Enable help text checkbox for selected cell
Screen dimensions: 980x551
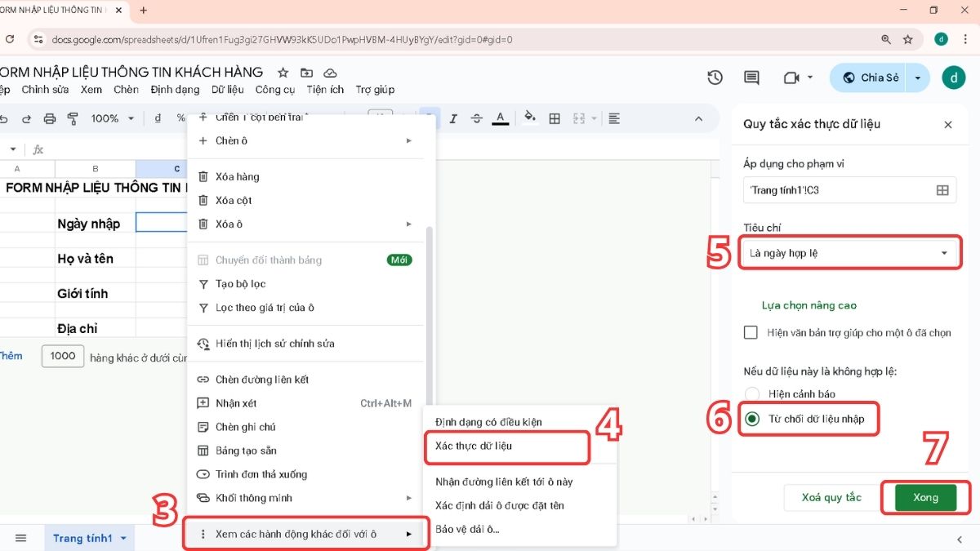(751, 333)
